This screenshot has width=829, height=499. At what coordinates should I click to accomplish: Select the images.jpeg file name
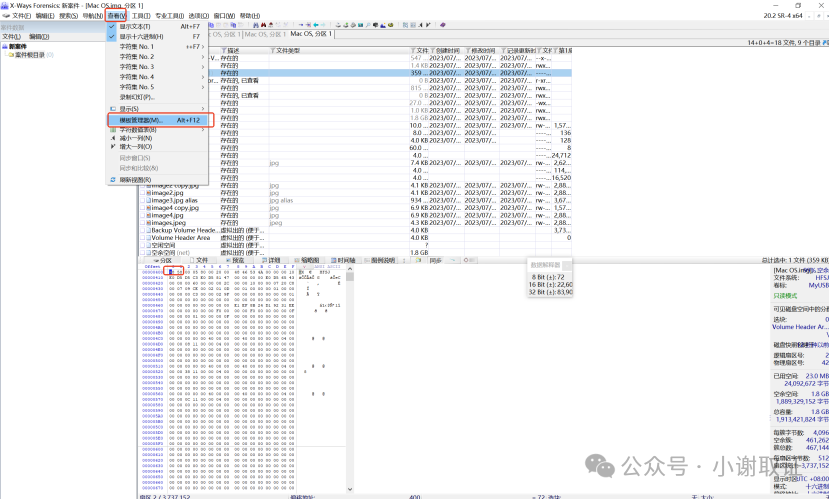pos(169,223)
